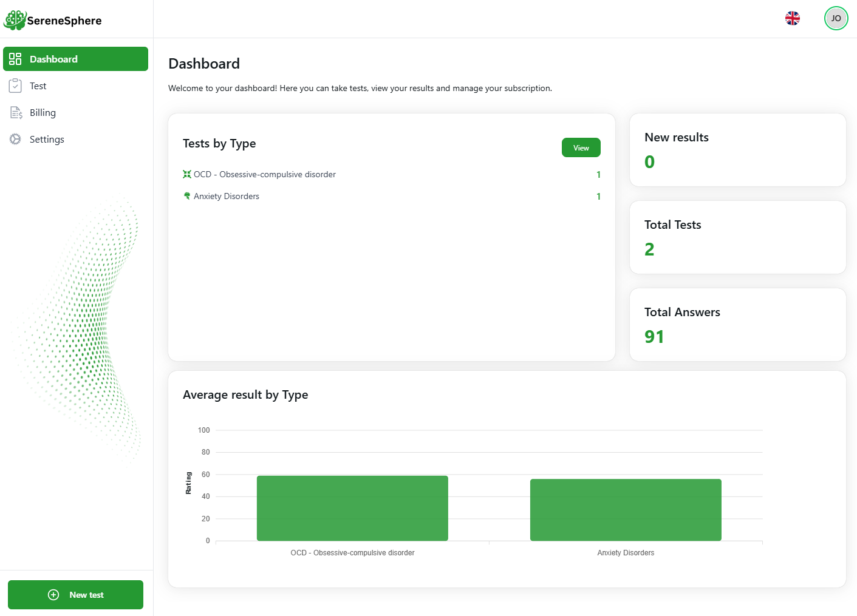Open the Settings menu item
Screen dimensions: 857x616
[x=47, y=140]
